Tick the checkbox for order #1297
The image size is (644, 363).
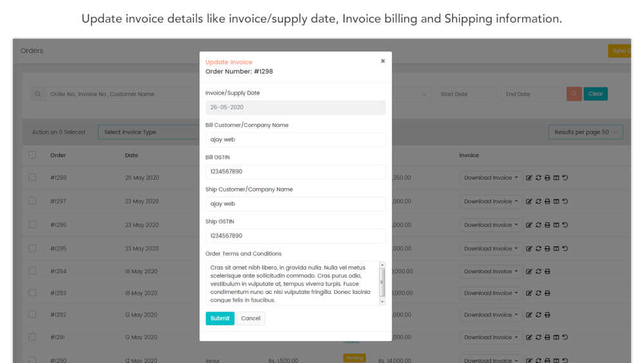point(32,201)
